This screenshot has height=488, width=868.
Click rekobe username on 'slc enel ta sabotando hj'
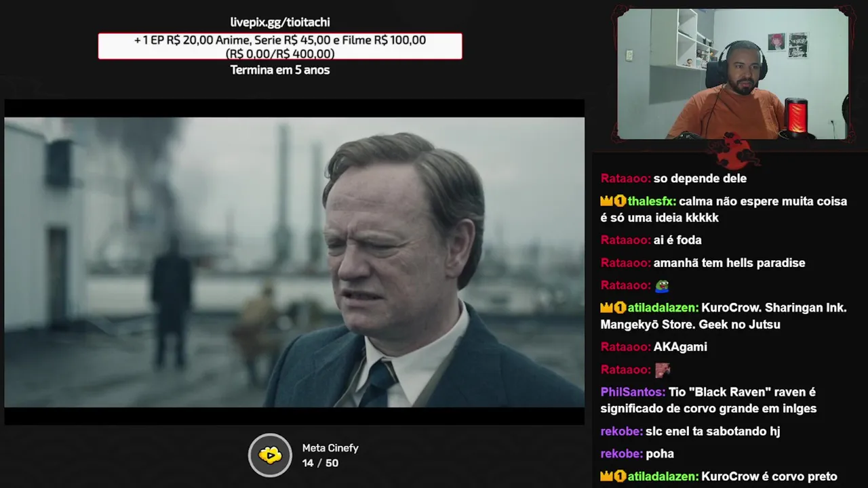(x=621, y=432)
